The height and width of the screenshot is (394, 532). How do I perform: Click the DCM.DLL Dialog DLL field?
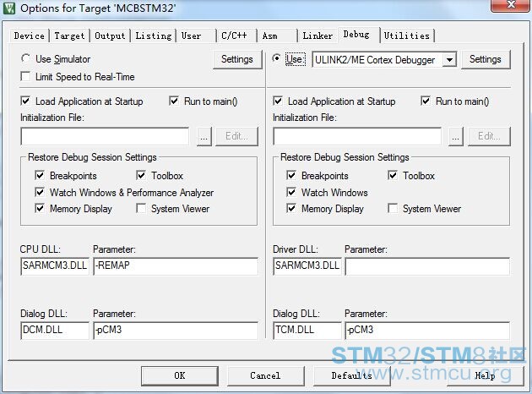(x=55, y=331)
